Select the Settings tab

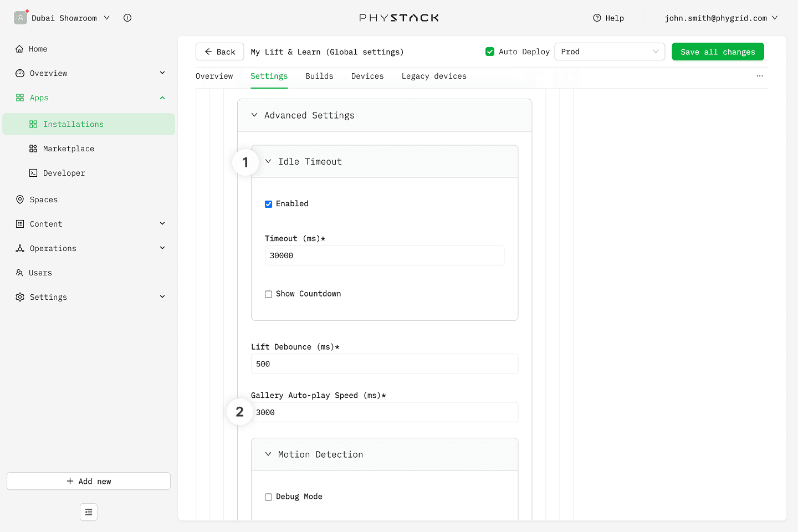[x=269, y=76]
